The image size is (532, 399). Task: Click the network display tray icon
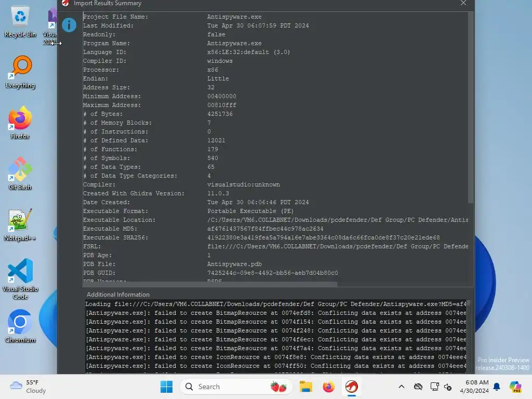point(434,387)
